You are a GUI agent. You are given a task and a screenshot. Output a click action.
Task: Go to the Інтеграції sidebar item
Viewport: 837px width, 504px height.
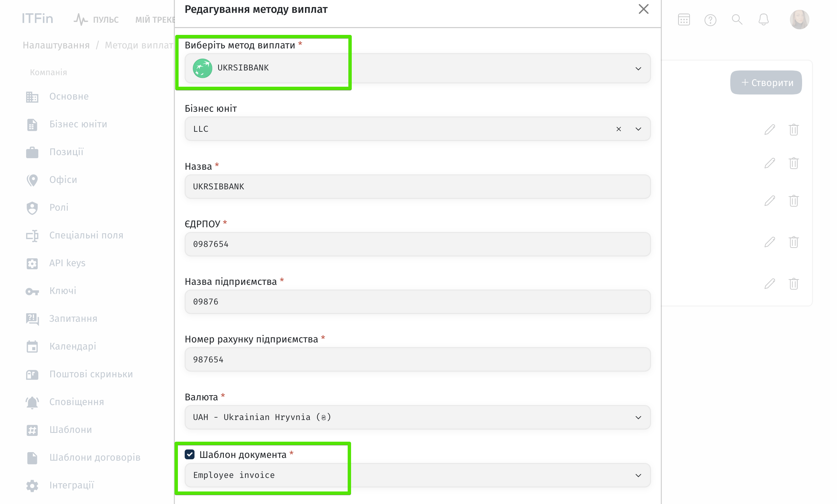tap(72, 485)
